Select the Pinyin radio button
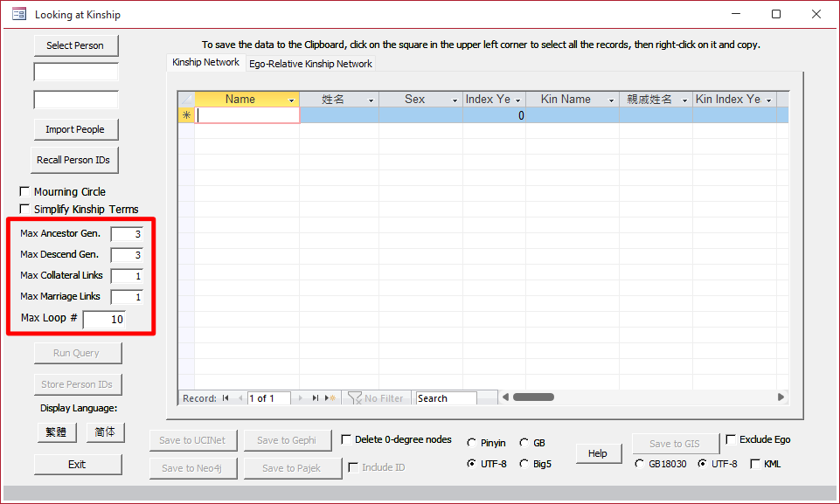Screen dimensions: 840x504 472,443
